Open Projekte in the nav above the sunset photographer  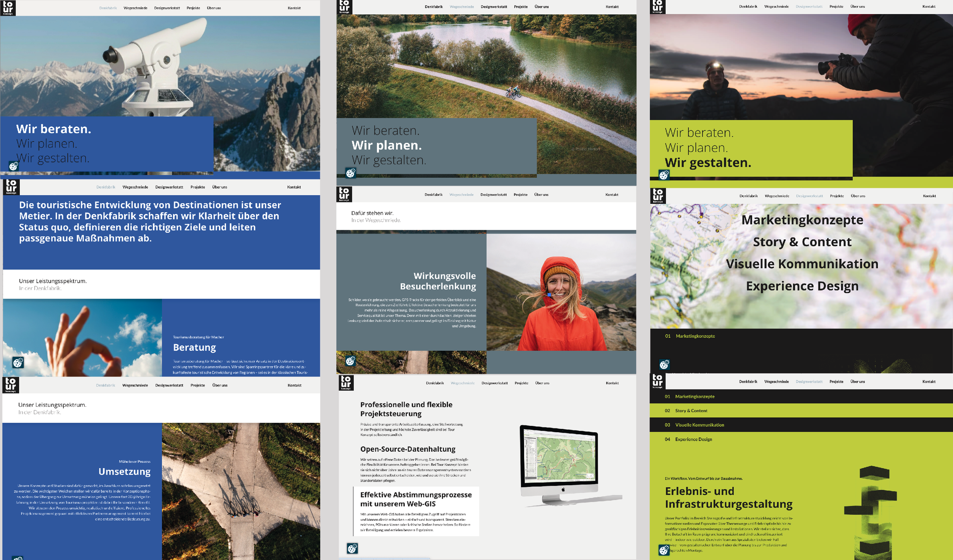point(836,6)
